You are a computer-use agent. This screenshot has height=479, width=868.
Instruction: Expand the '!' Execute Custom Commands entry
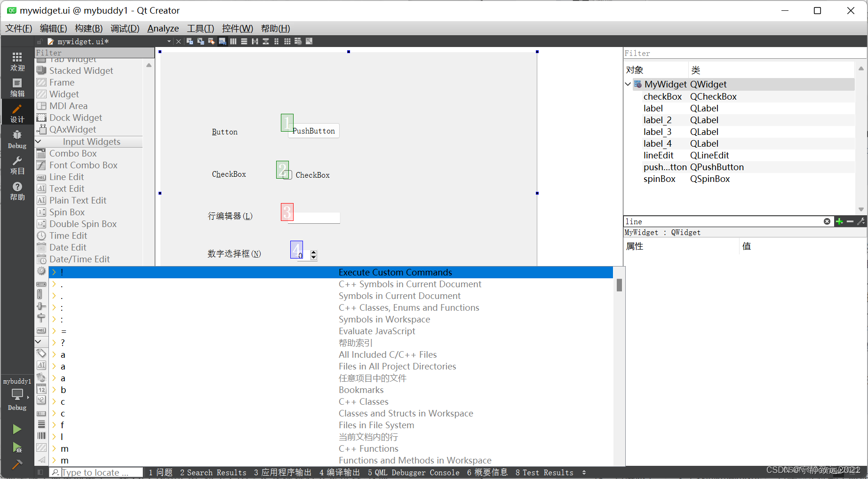tap(54, 272)
